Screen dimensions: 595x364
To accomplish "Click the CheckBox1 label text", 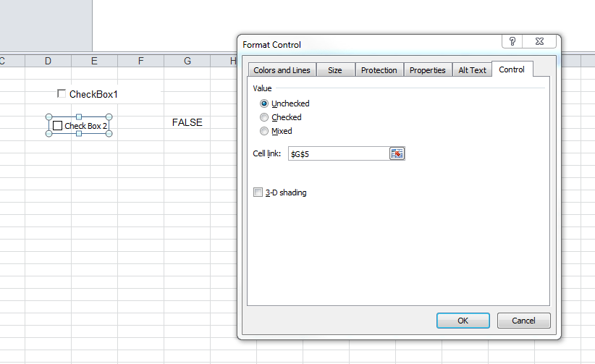I will (x=93, y=94).
